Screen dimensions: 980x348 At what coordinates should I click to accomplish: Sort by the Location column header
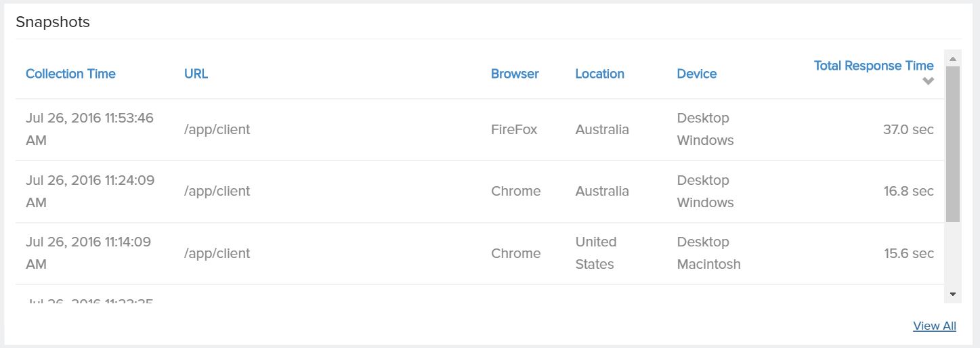tap(599, 74)
